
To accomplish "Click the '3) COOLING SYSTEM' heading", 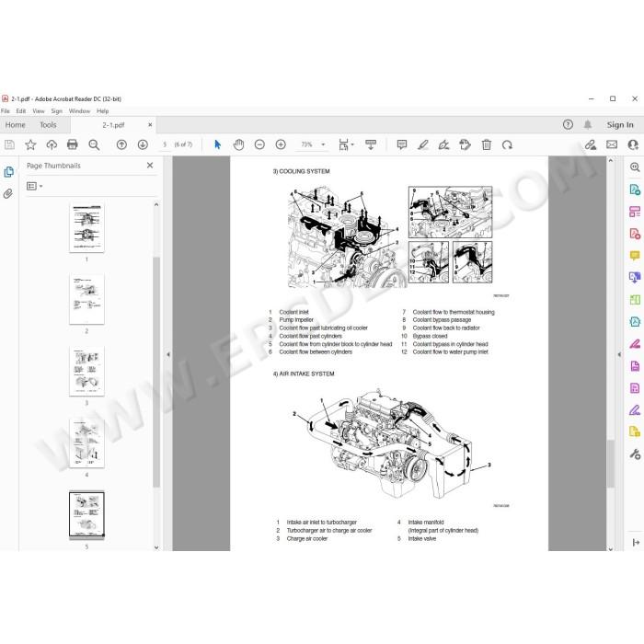I will 301,171.
